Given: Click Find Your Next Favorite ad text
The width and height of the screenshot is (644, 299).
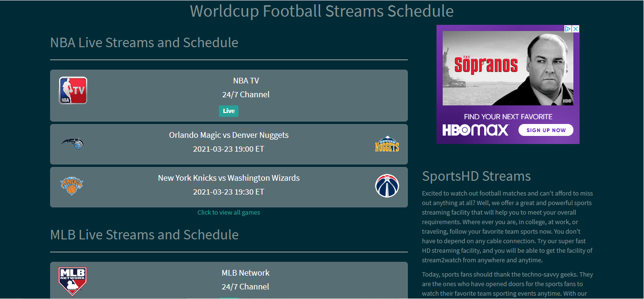Looking at the screenshot, I should (508, 117).
